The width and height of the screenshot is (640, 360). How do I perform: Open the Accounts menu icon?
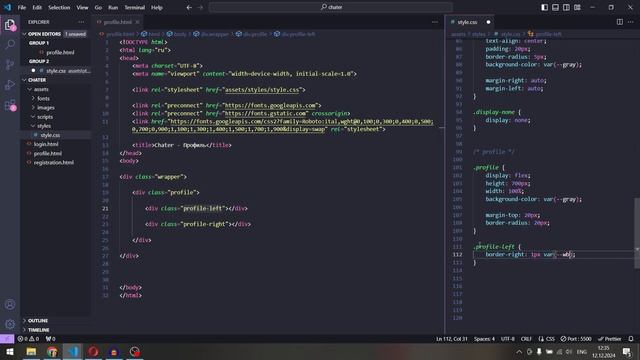(10, 304)
